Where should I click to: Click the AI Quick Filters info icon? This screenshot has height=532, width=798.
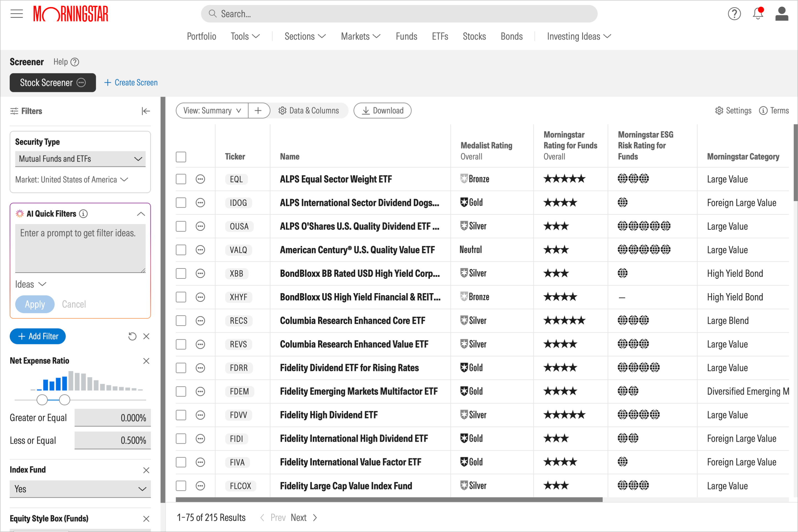click(83, 214)
